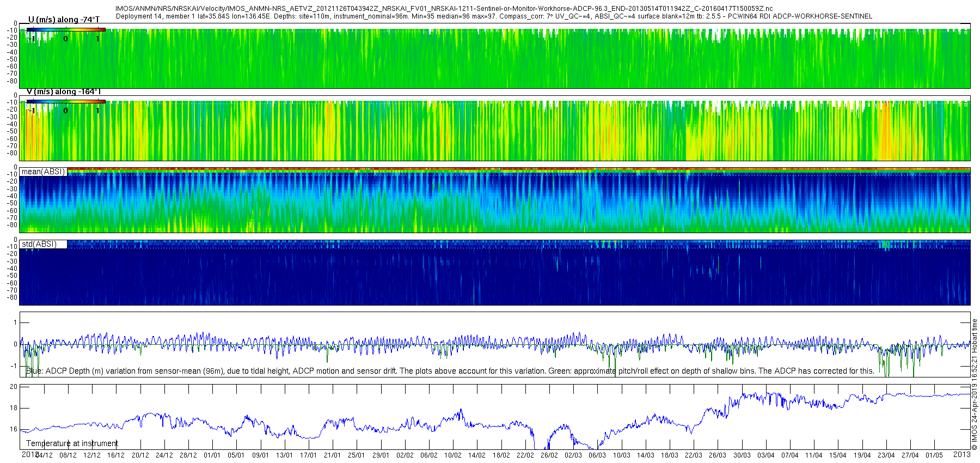Click the '15/04' date tick label

pos(838,455)
